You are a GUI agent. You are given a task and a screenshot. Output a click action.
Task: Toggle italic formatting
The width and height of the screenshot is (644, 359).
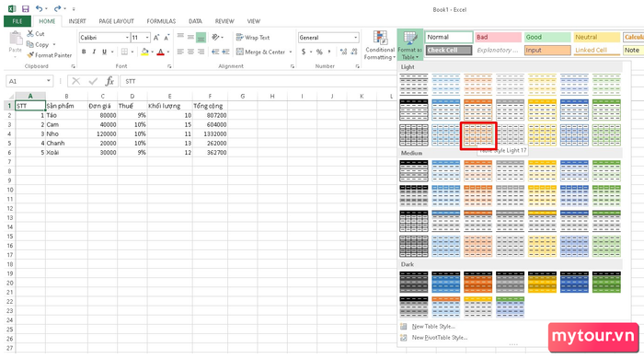point(94,52)
